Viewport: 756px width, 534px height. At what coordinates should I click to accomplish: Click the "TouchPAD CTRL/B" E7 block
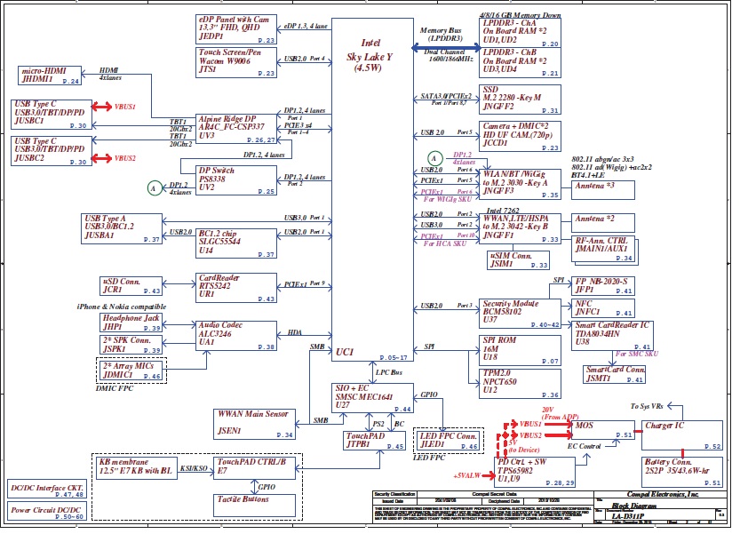click(254, 468)
